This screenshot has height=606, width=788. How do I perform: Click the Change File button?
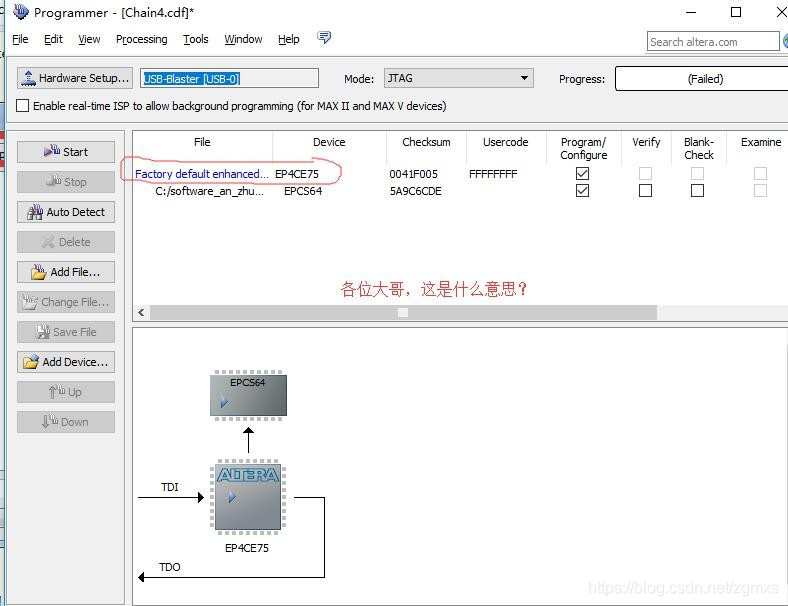pyautogui.click(x=66, y=302)
